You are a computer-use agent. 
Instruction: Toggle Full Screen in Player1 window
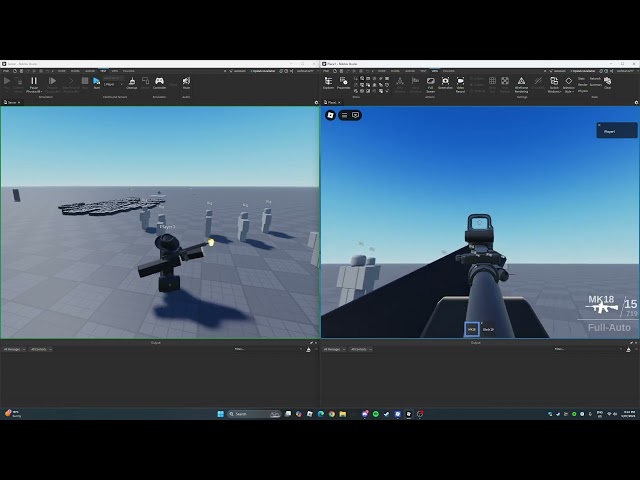pyautogui.click(x=431, y=84)
